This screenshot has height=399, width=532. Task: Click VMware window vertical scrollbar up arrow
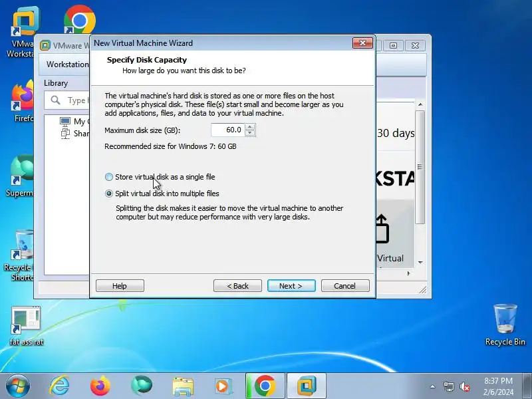[420, 104]
